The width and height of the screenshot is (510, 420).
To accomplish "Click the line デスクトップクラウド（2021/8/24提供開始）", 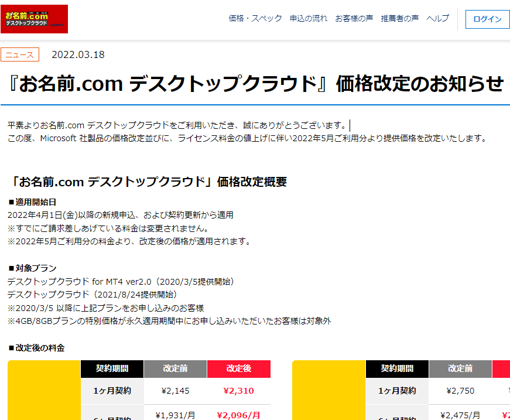I will tap(93, 295).
